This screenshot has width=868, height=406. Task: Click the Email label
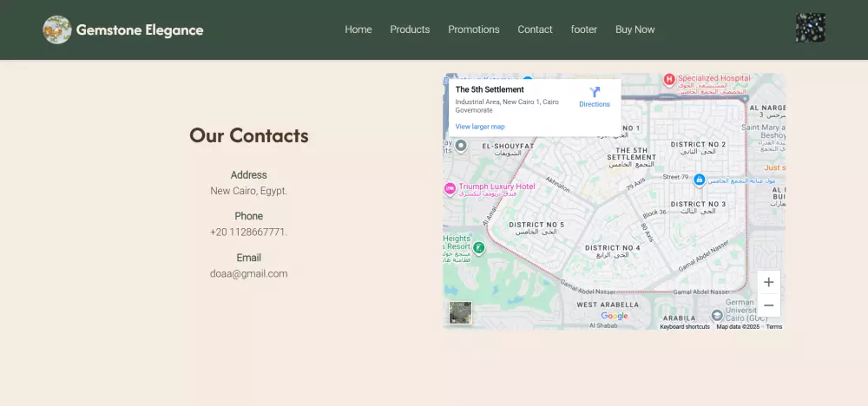248,258
